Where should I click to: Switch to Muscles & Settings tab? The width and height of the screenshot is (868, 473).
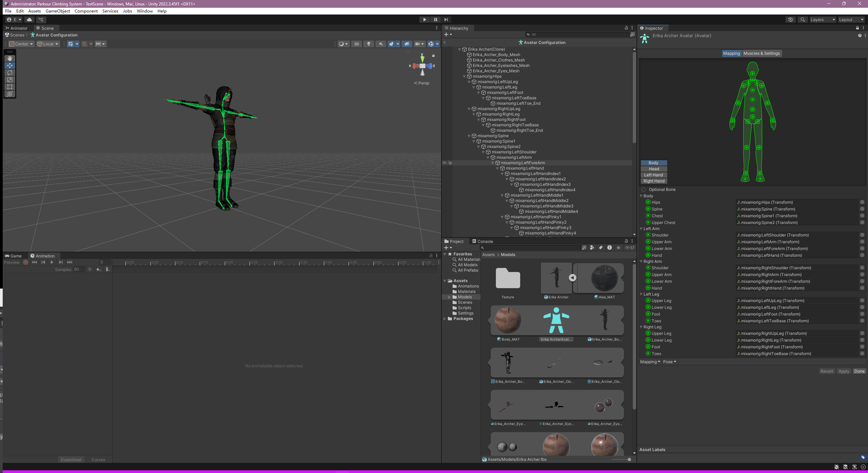[762, 53]
